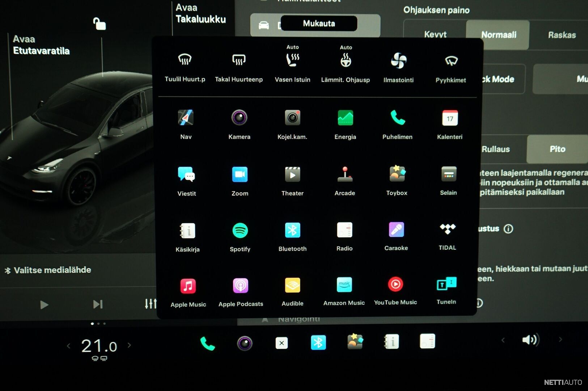Screen dimensions: 588x391
Task: Decrease temperature with left arrow
Action: (68, 346)
